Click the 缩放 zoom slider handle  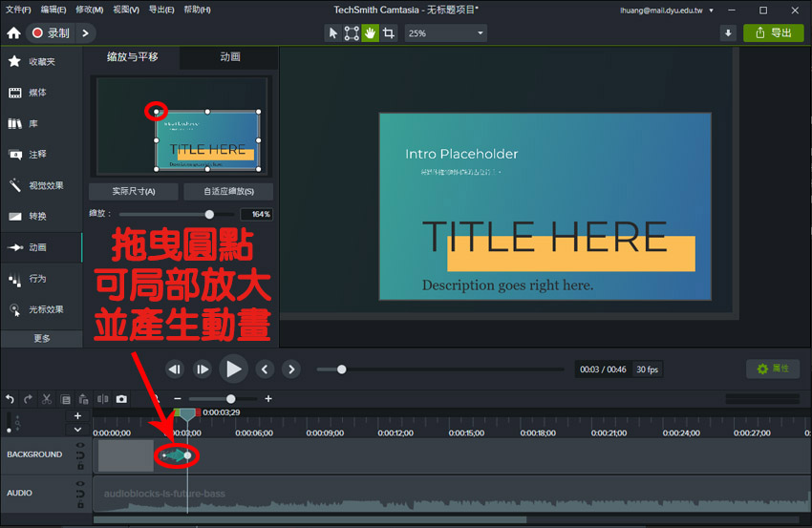pyautogui.click(x=209, y=214)
